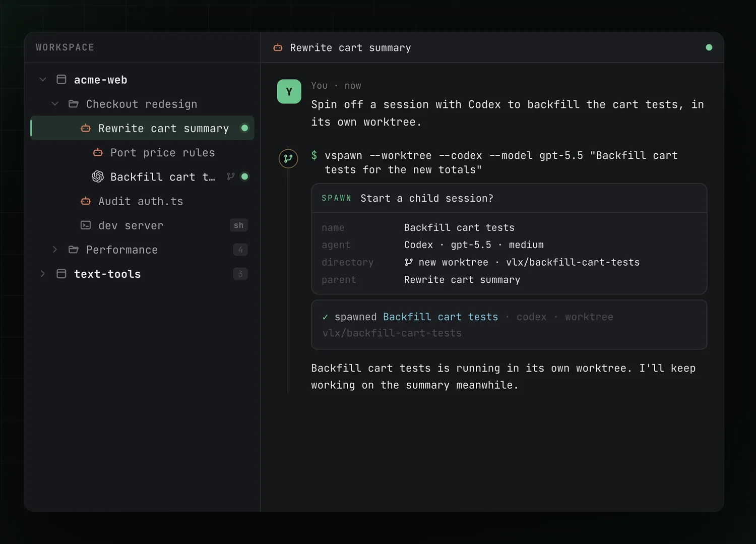Viewport: 756px width, 544px height.
Task: Click the robot icon beside Port price rules
Action: [98, 153]
